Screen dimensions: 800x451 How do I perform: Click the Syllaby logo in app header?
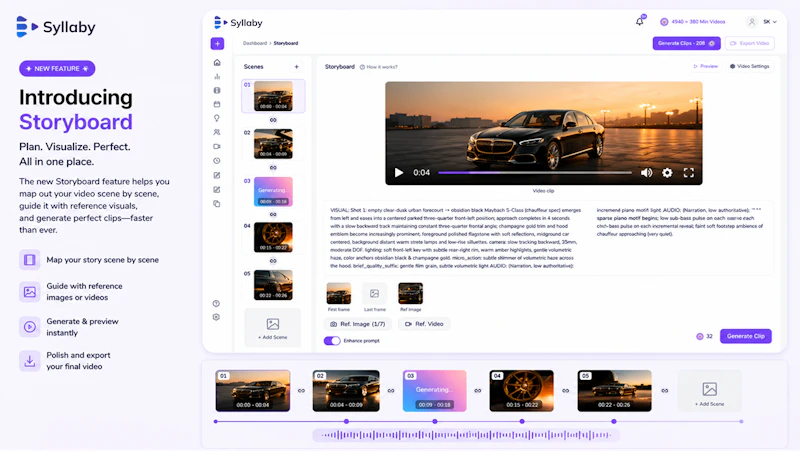tap(238, 22)
